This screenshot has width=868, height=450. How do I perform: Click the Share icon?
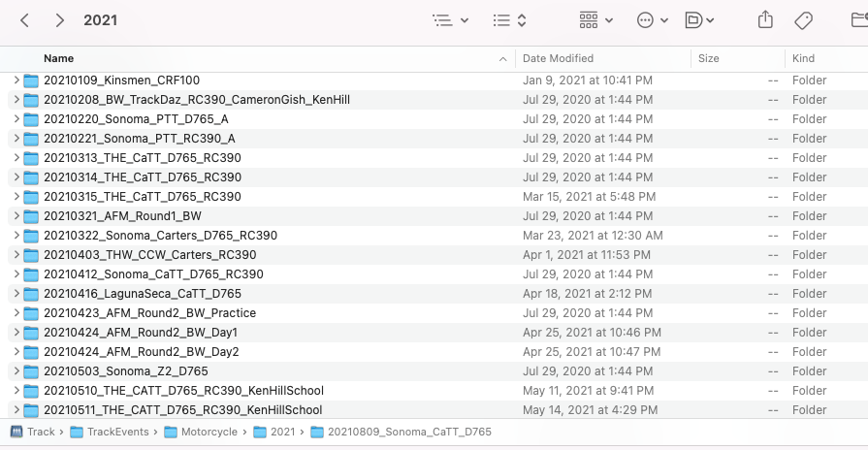click(x=765, y=20)
